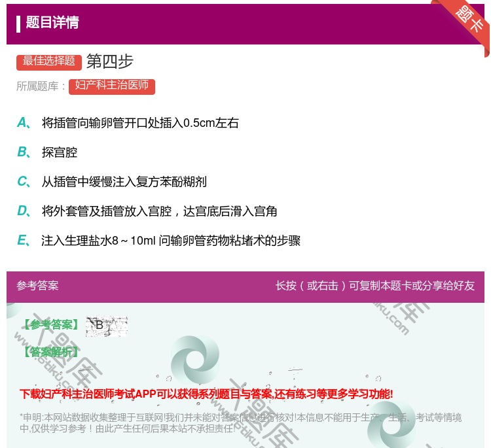Click the 最佳选择题 question type badge
Screen dimensions: 491x448
coord(49,62)
